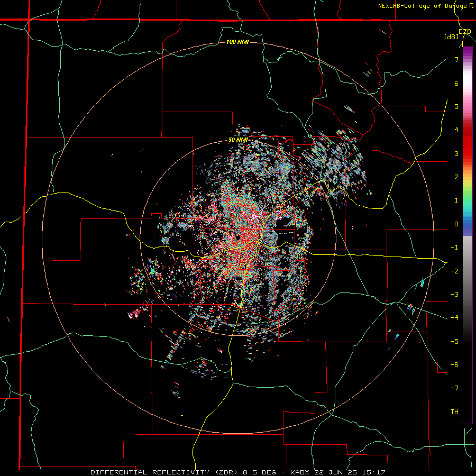
Task: Click the 1 value on the color scale
Action: tap(456, 200)
